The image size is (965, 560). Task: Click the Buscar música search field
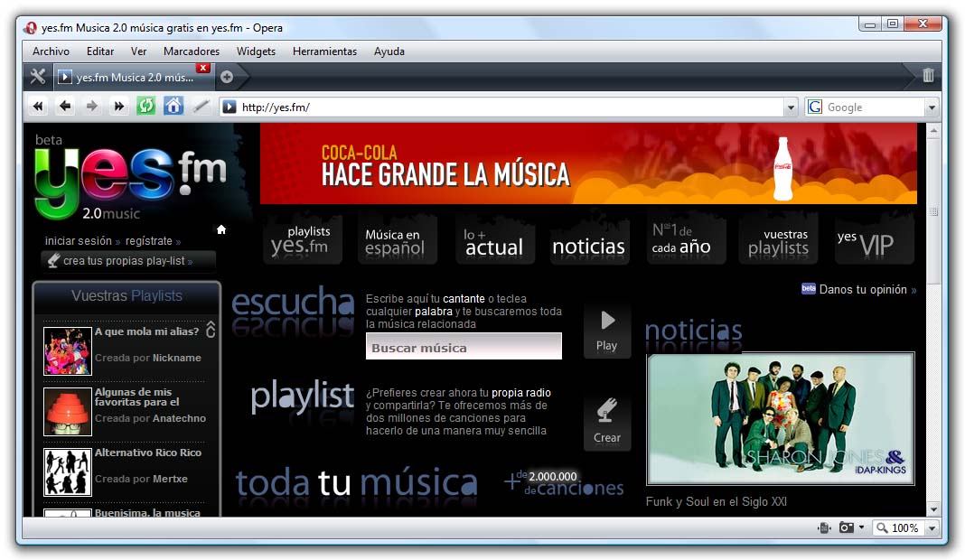coord(464,346)
